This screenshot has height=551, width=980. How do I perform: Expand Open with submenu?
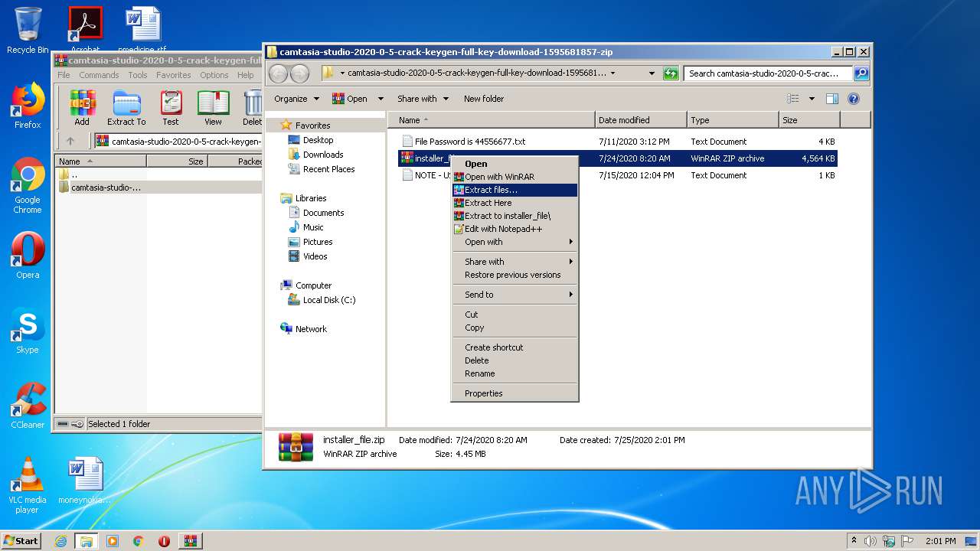(515, 242)
